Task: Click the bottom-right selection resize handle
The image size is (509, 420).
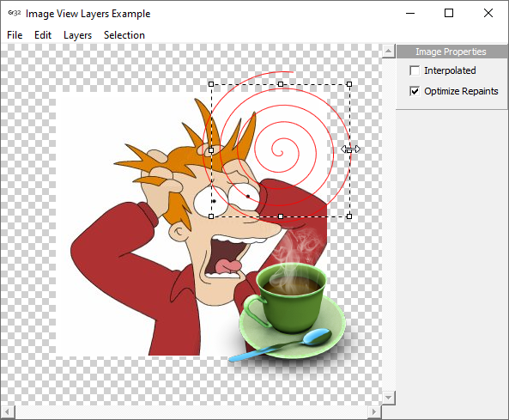Action: (349, 216)
